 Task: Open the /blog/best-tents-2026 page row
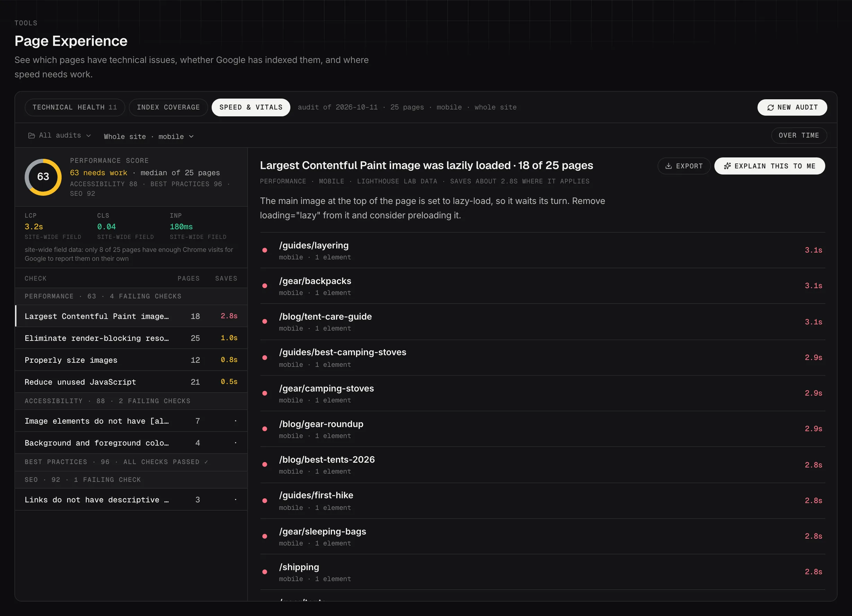[542, 465]
